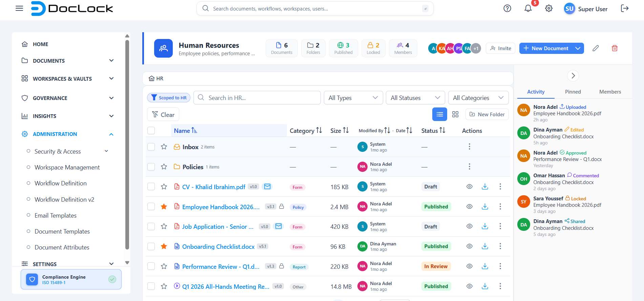This screenshot has height=301, width=644.
Task: Switch to the Pinned tab
Action: [573, 92]
